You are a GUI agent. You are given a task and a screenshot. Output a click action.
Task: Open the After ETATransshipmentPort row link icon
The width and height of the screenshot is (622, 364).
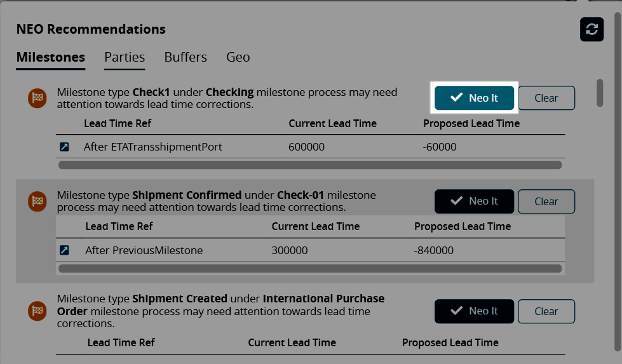click(x=64, y=147)
